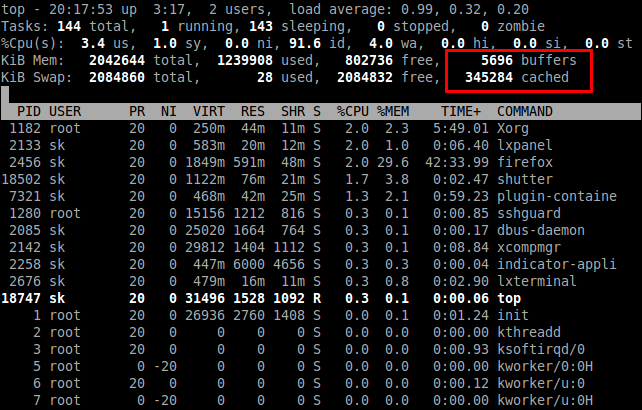Select sshguard VIRT value 15156
This screenshot has width=642, height=410.
(x=205, y=213)
